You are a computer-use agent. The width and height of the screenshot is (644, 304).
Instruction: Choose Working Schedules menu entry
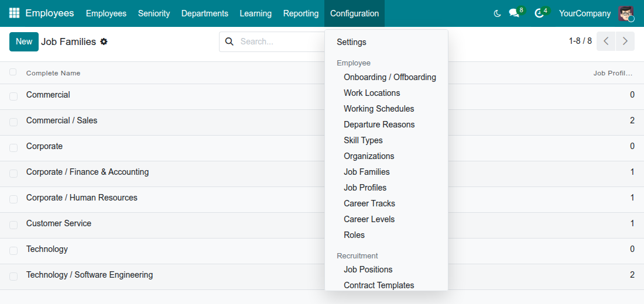[x=379, y=109]
